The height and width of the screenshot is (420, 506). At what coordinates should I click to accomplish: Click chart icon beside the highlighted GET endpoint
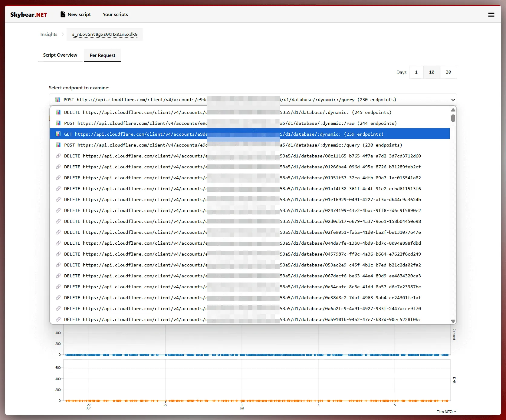coord(58,134)
